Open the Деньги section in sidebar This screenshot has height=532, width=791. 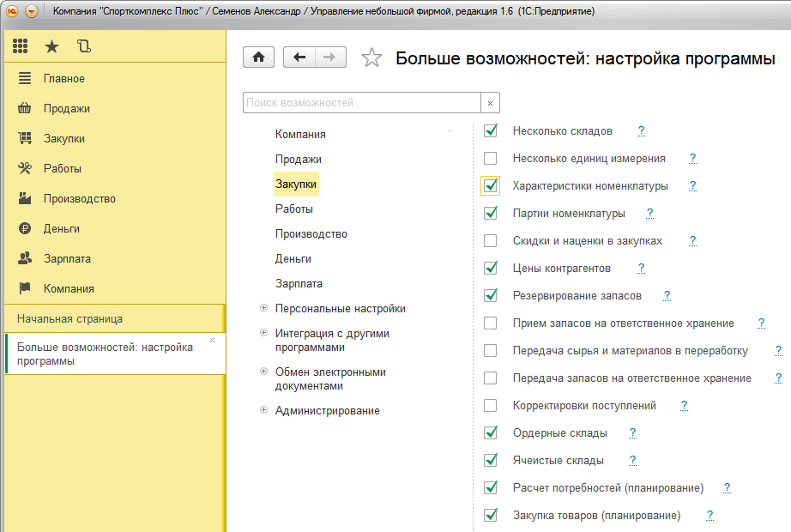pyautogui.click(x=62, y=228)
